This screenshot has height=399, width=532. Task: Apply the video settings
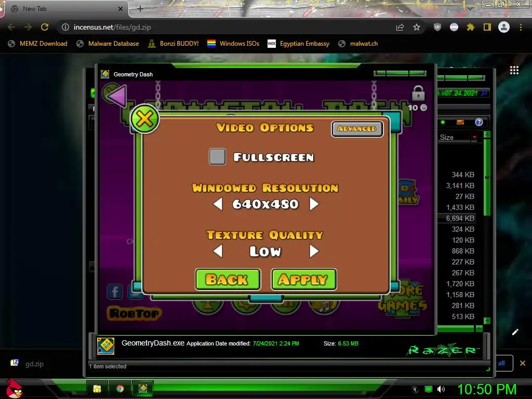tap(304, 280)
